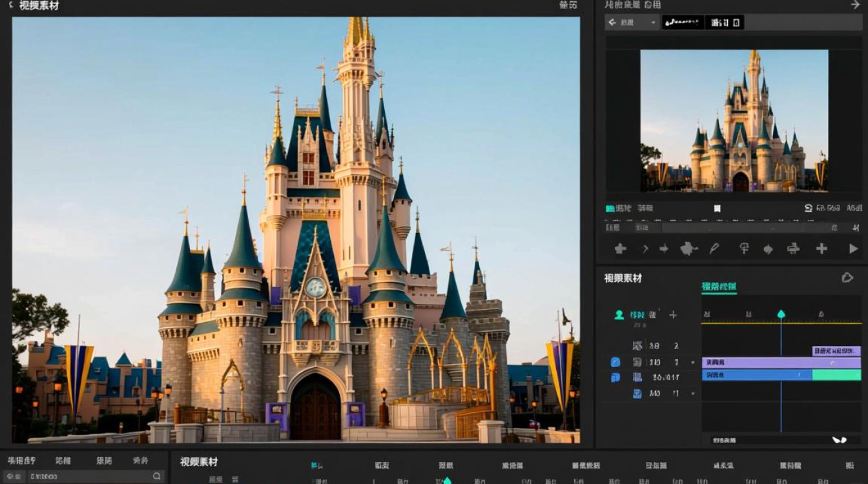The width and height of the screenshot is (868, 484).
Task: Click the looped-arrow icon right of the stop square
Action: click(809, 208)
